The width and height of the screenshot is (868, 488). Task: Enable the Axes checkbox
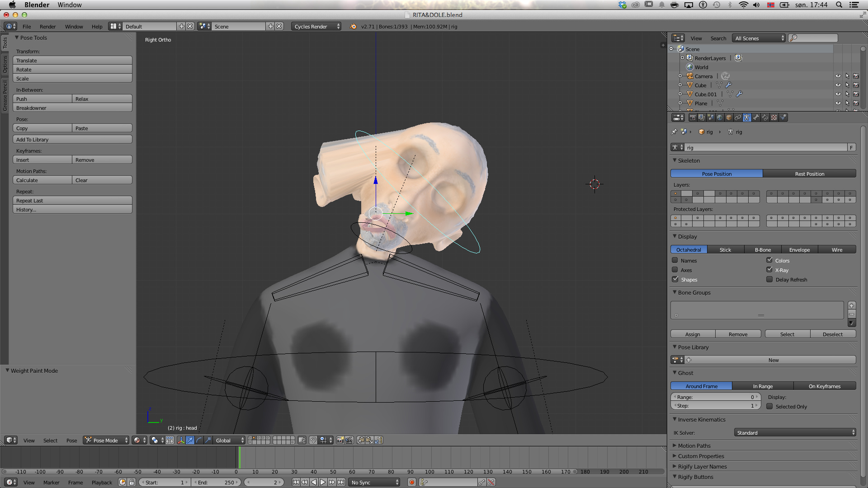(675, 270)
